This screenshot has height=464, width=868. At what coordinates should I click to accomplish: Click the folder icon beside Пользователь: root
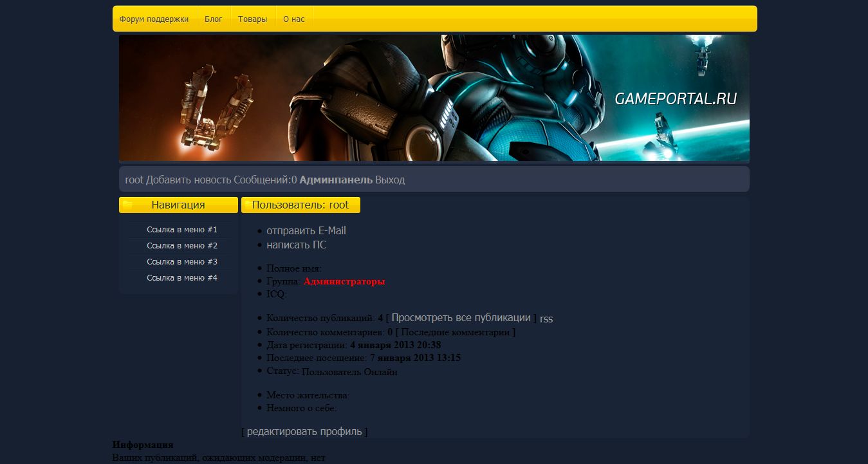(248, 205)
